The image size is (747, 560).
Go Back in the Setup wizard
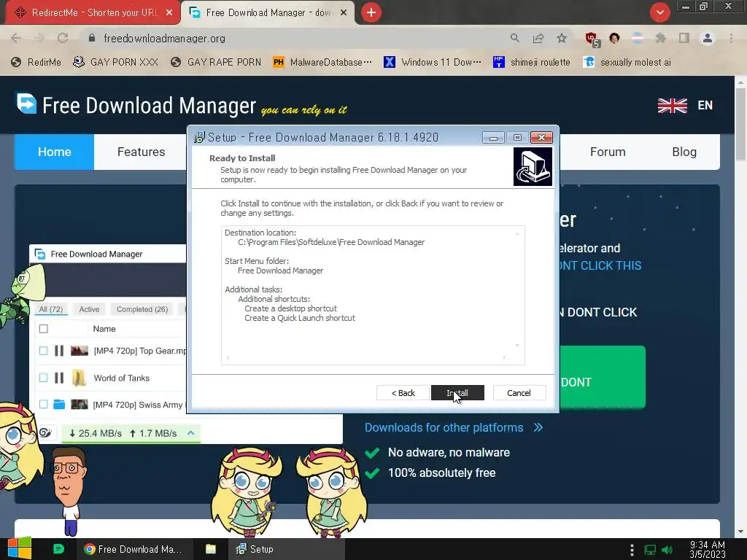coord(403,393)
